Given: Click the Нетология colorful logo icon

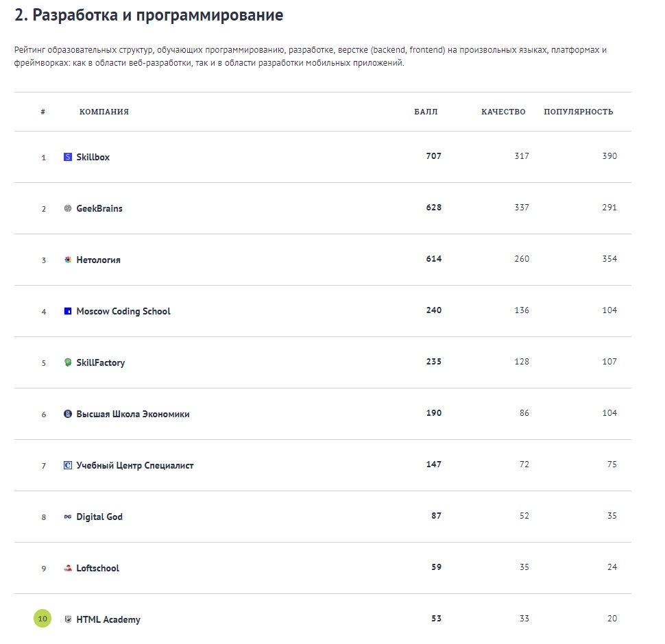Looking at the screenshot, I should (68, 260).
